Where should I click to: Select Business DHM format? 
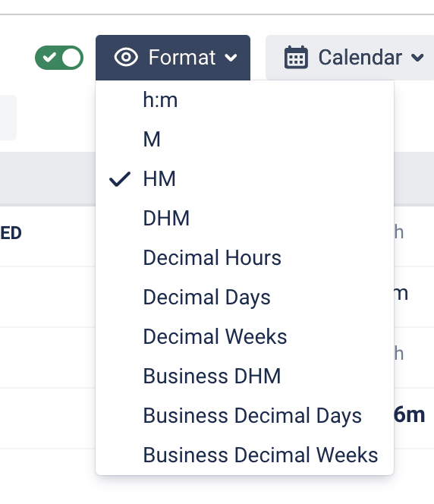[244, 376]
